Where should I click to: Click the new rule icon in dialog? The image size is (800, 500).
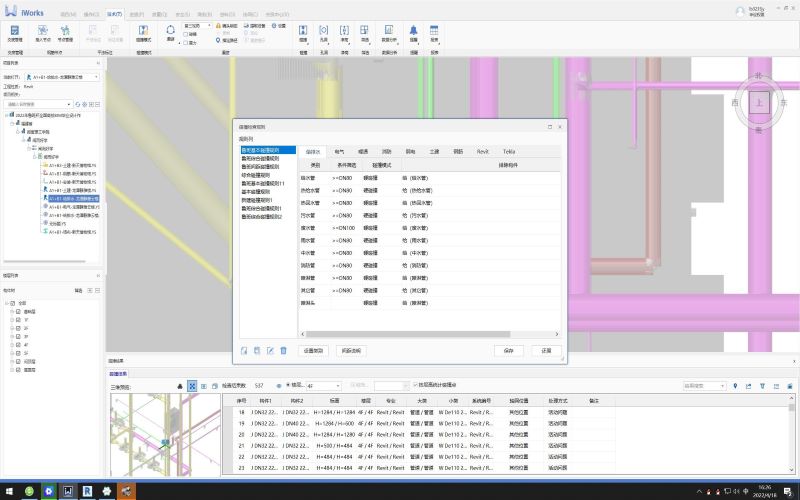tap(244, 351)
